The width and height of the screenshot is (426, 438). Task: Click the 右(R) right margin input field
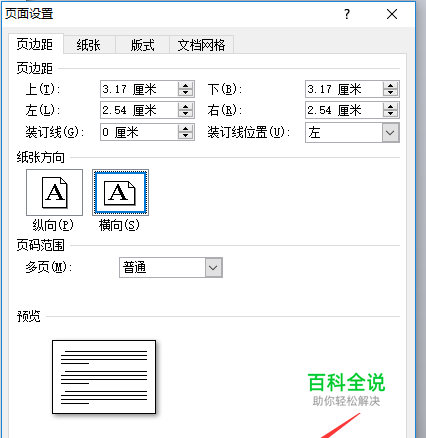pyautogui.click(x=344, y=110)
